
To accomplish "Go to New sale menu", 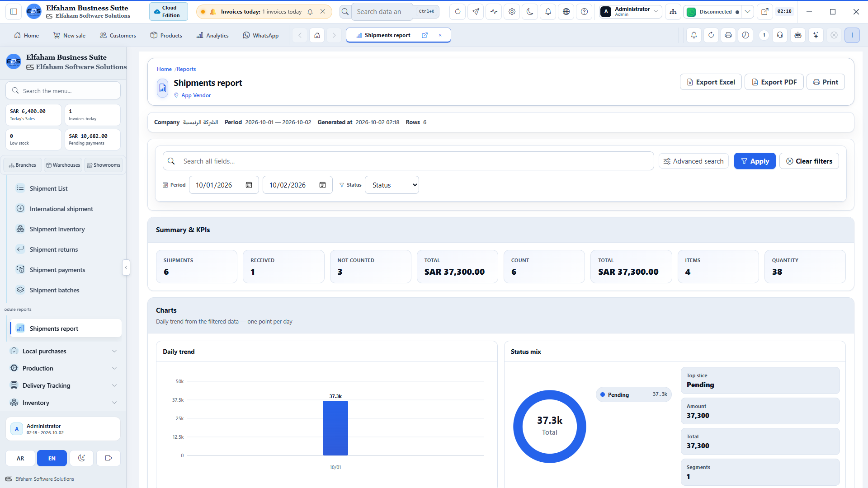I will (69, 35).
